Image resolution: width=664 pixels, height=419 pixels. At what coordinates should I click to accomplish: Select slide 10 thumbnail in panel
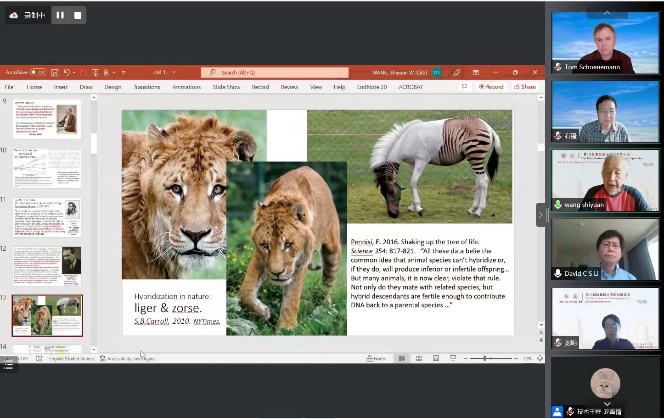pos(46,169)
